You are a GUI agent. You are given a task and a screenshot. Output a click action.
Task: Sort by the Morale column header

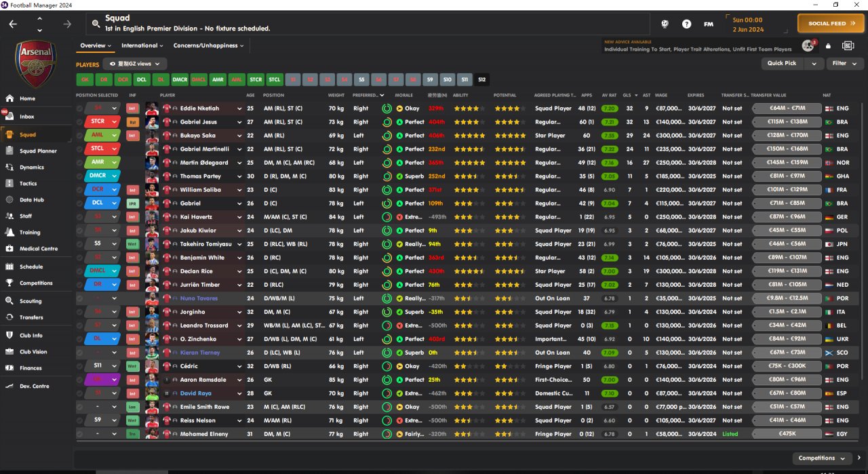click(x=404, y=96)
